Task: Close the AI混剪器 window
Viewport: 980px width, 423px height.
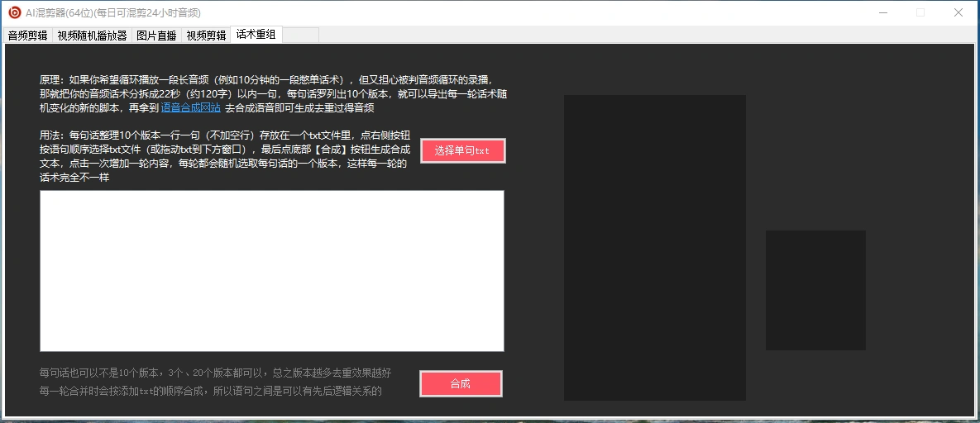Action: 958,12
